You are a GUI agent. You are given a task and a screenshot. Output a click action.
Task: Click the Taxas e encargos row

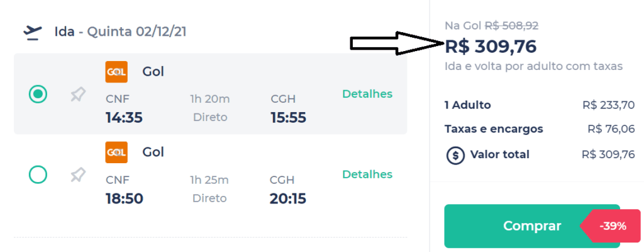[x=540, y=129]
